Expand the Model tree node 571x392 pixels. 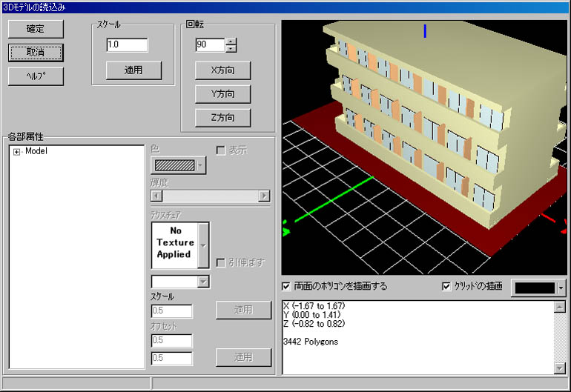coord(16,152)
